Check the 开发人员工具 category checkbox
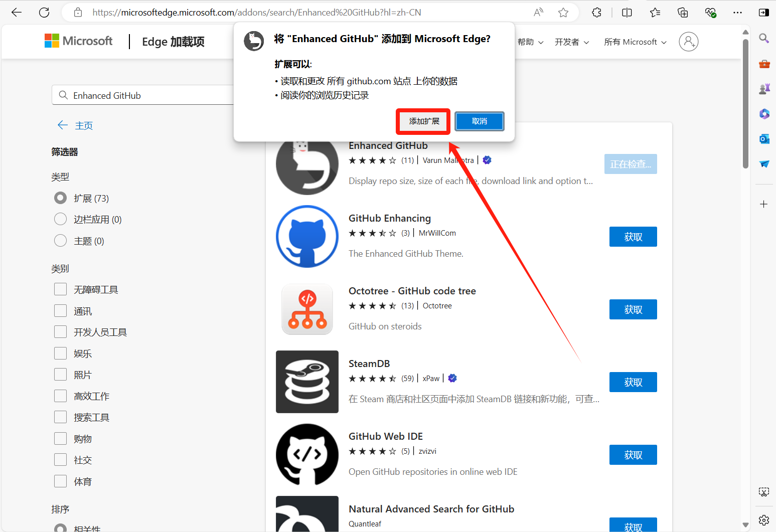This screenshot has width=776, height=532. (61, 332)
